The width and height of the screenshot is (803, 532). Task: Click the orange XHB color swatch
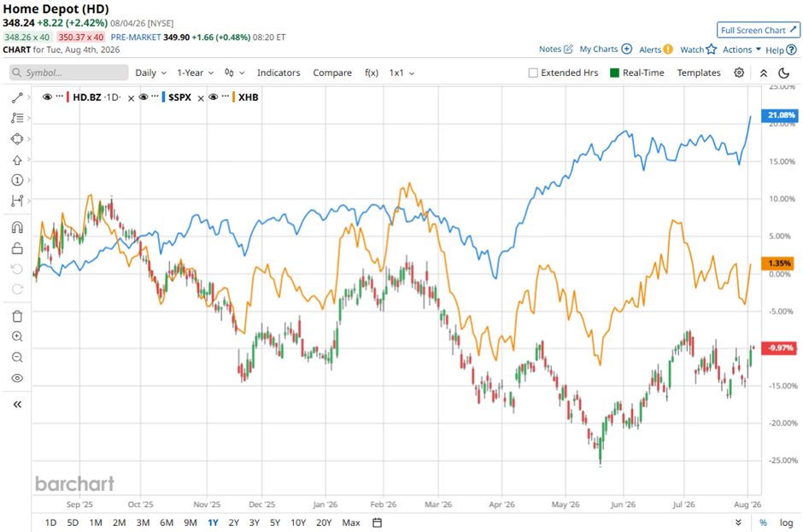click(x=233, y=96)
